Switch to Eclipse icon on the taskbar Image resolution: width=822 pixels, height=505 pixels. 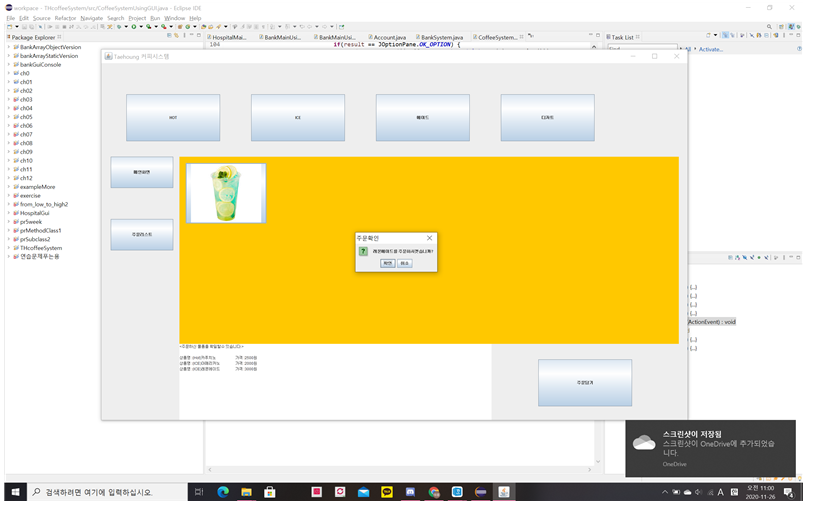481,492
